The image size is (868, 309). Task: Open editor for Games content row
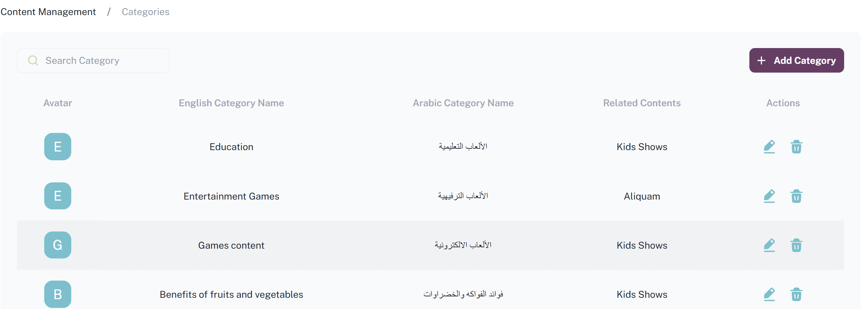point(769,245)
